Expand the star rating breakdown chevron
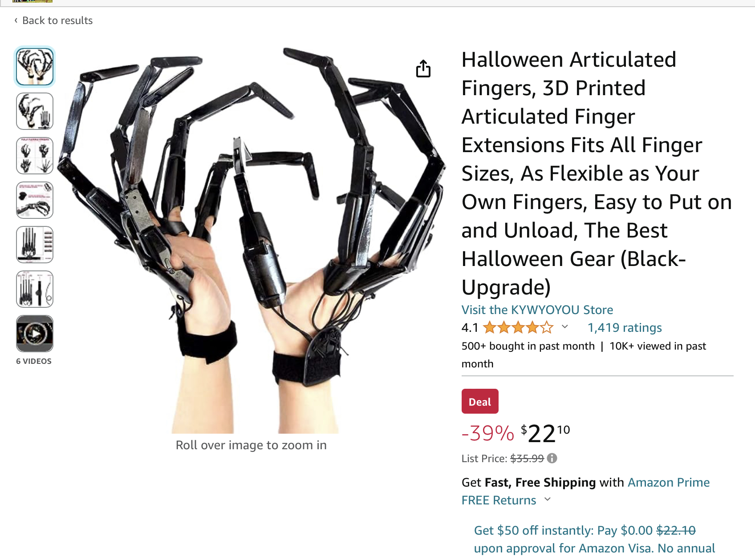The image size is (755, 560). 565,326
